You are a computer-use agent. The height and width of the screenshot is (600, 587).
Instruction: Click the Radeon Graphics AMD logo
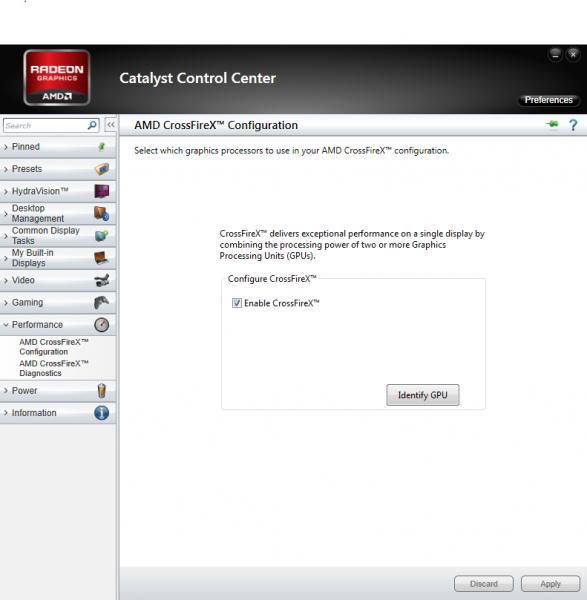(57, 78)
